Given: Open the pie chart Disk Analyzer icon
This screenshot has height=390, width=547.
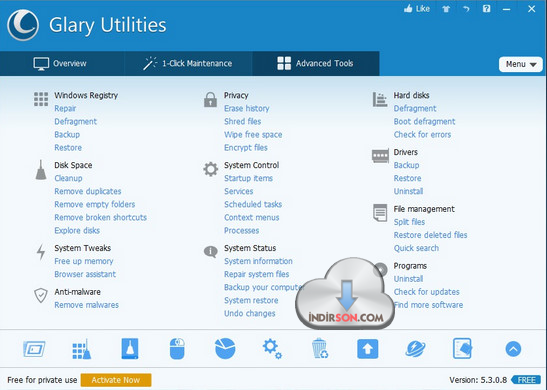Looking at the screenshot, I should pos(225,348).
